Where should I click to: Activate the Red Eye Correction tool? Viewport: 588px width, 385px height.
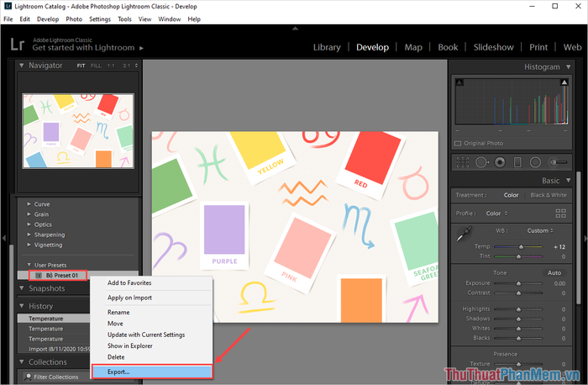pyautogui.click(x=500, y=161)
